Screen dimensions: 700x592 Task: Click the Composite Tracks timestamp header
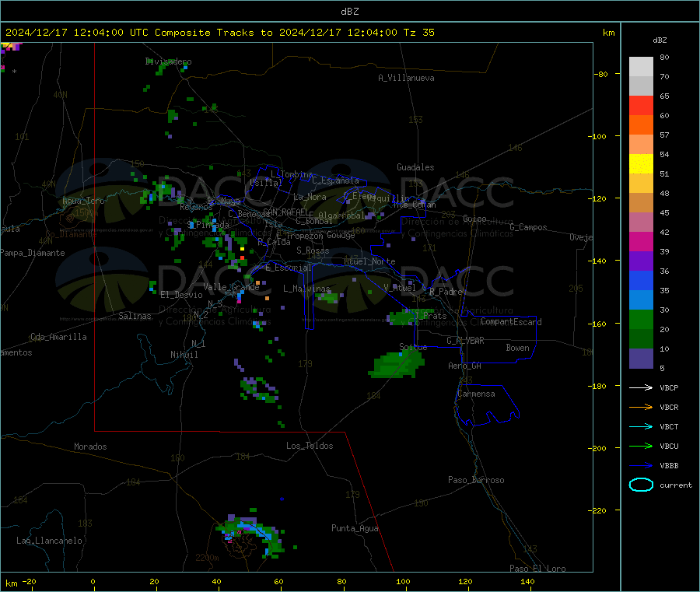pos(220,33)
